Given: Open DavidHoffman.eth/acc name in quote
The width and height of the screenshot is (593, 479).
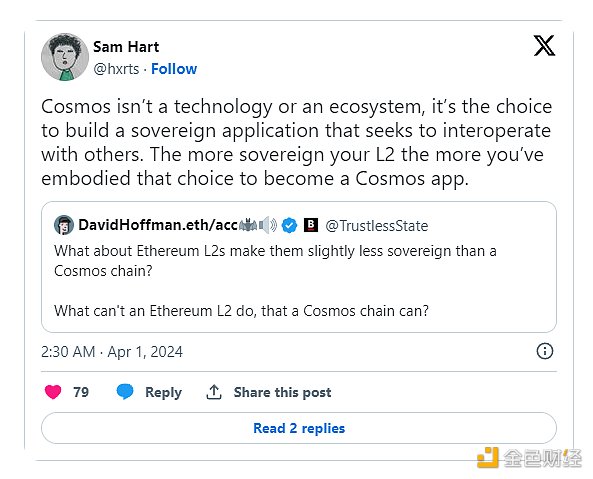Looking at the screenshot, I should coord(158,225).
